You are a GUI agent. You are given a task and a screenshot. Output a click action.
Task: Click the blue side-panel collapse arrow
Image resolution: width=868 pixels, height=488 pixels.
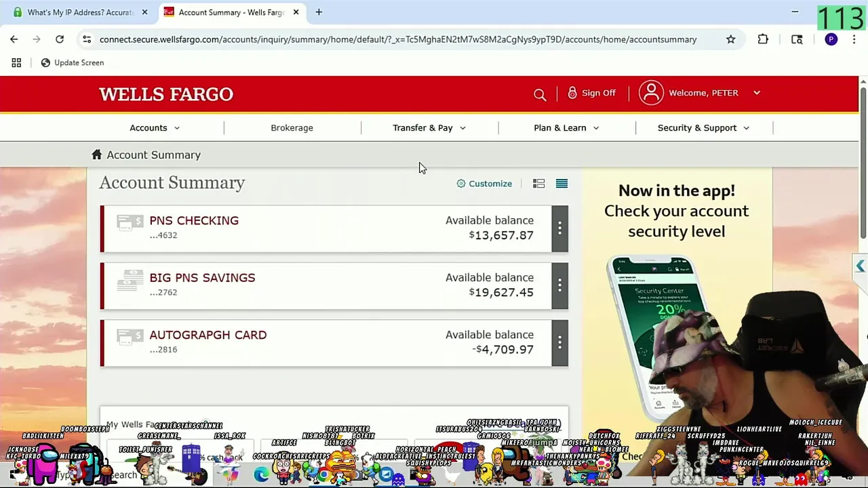[860, 266]
